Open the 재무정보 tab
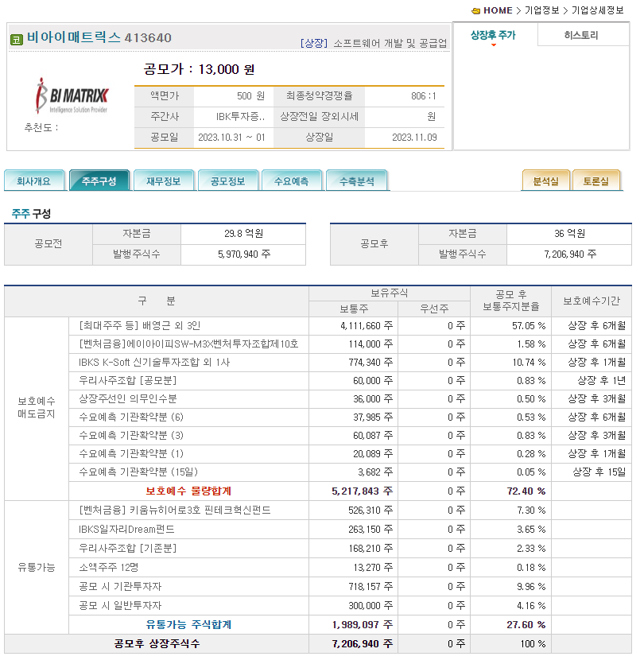 pos(164,181)
